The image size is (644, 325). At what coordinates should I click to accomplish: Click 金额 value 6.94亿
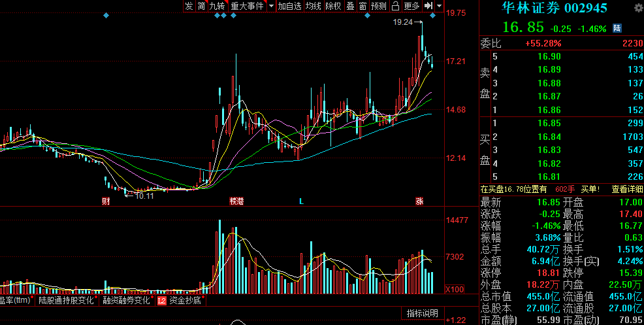[546, 261]
